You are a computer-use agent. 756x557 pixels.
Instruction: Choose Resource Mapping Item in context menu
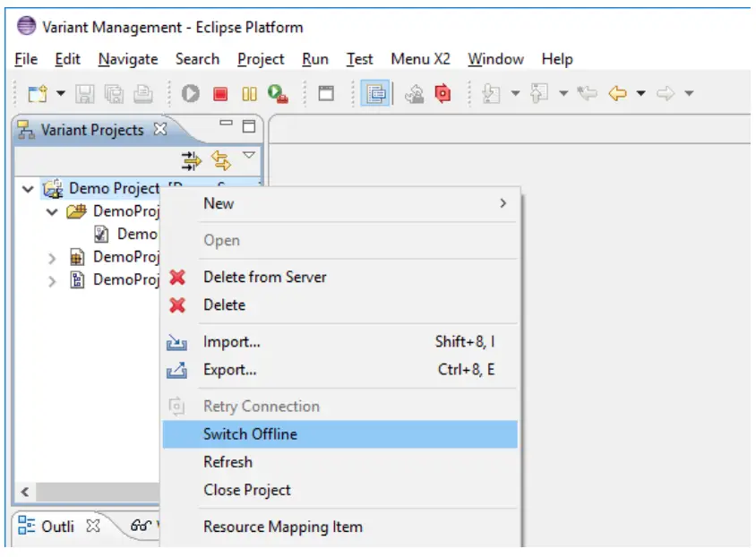pyautogui.click(x=340, y=527)
